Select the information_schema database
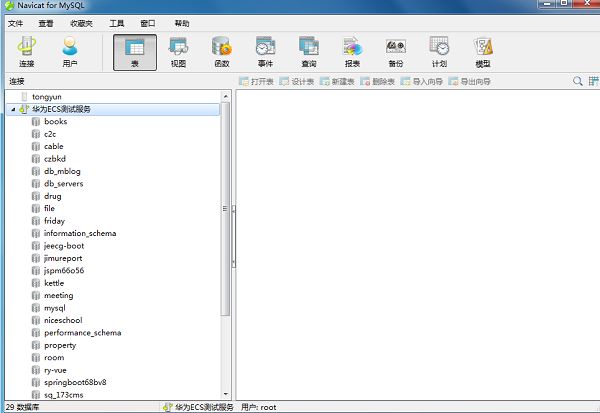Image resolution: width=600 pixels, height=413 pixels. pyautogui.click(x=80, y=233)
